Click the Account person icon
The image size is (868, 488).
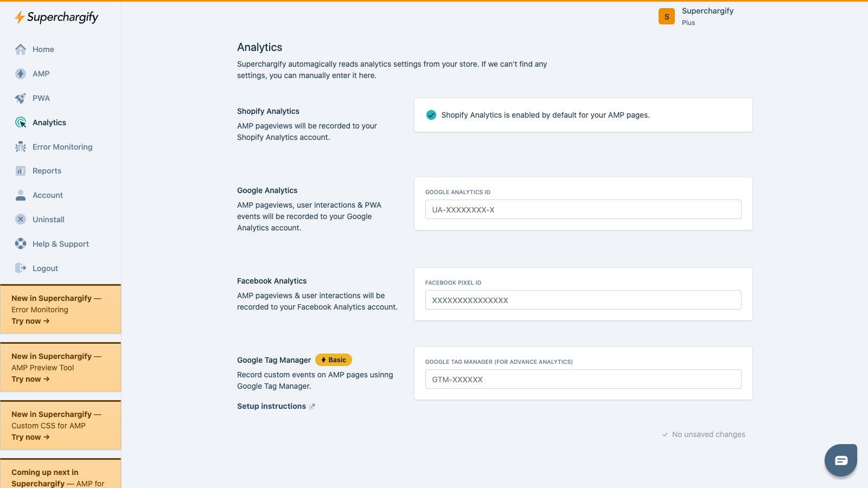pyautogui.click(x=21, y=195)
